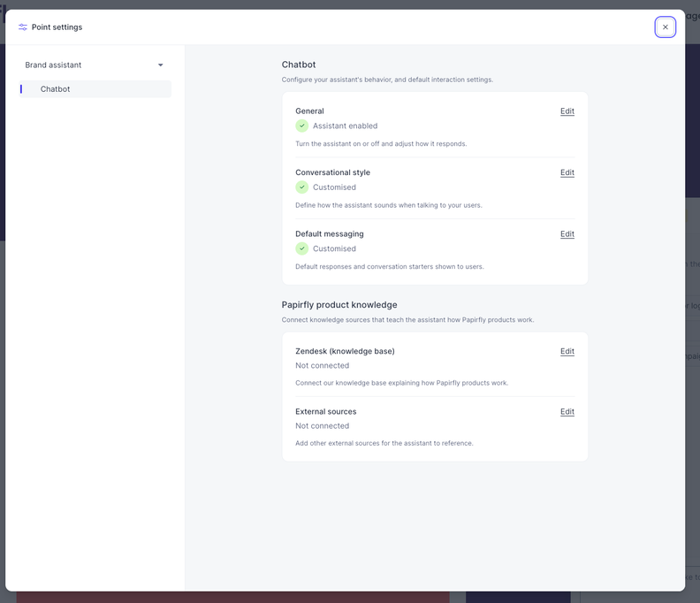Click 'Connect our knowledge base explaining' description
The image size is (700, 603).
[402, 383]
